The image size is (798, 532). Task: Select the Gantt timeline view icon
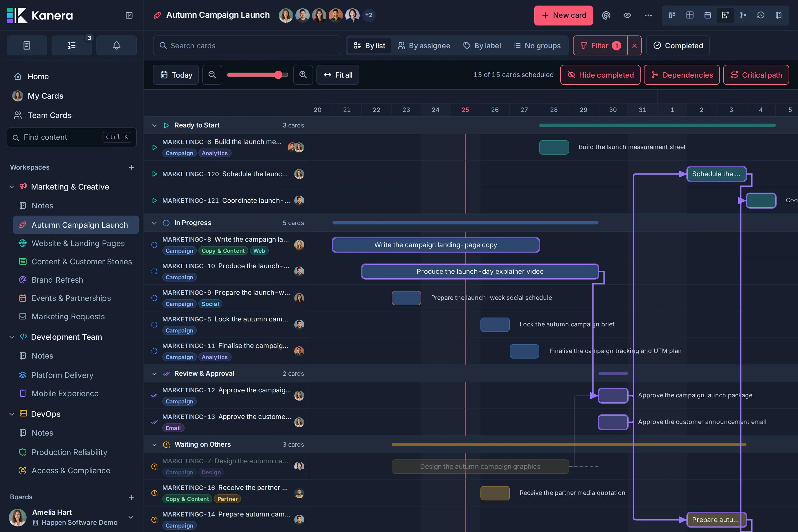[725, 15]
